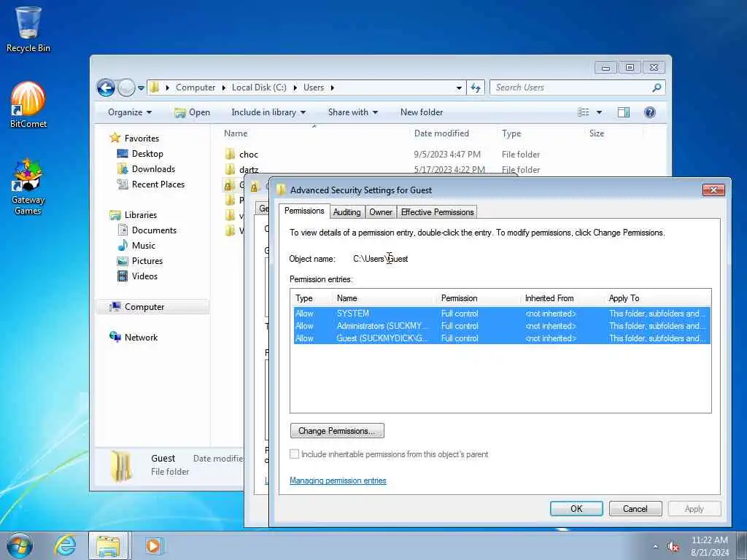Open Include in library dropdown
This screenshot has width=747, height=560.
tap(268, 112)
